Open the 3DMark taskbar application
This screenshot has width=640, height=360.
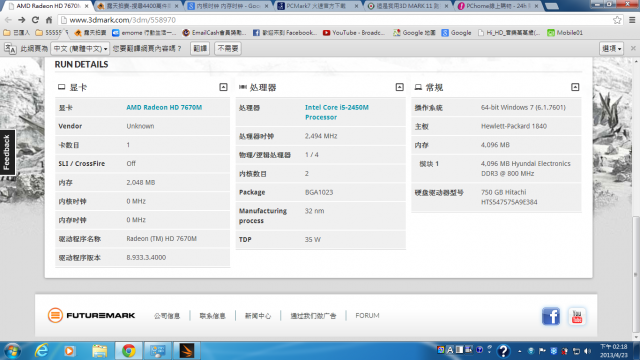coord(187,351)
